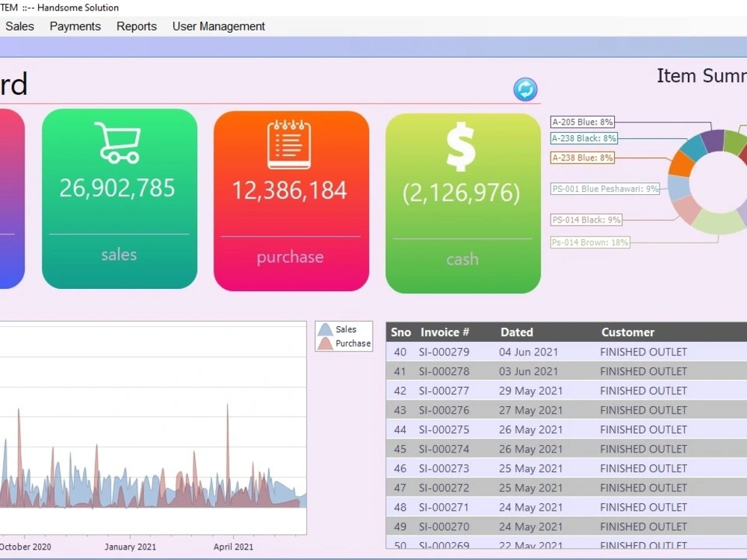
Task: Select invoice SI-000271 row
Action: (566, 508)
